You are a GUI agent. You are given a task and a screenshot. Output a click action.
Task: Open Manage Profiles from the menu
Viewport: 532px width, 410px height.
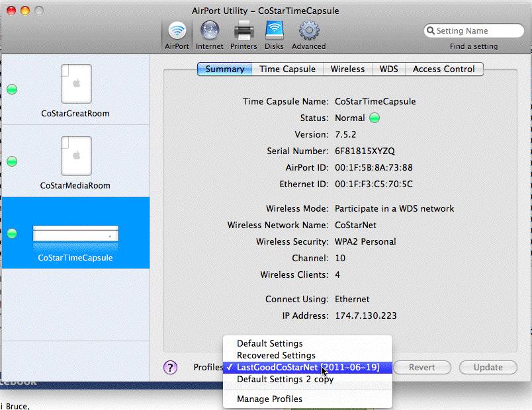(308, 399)
